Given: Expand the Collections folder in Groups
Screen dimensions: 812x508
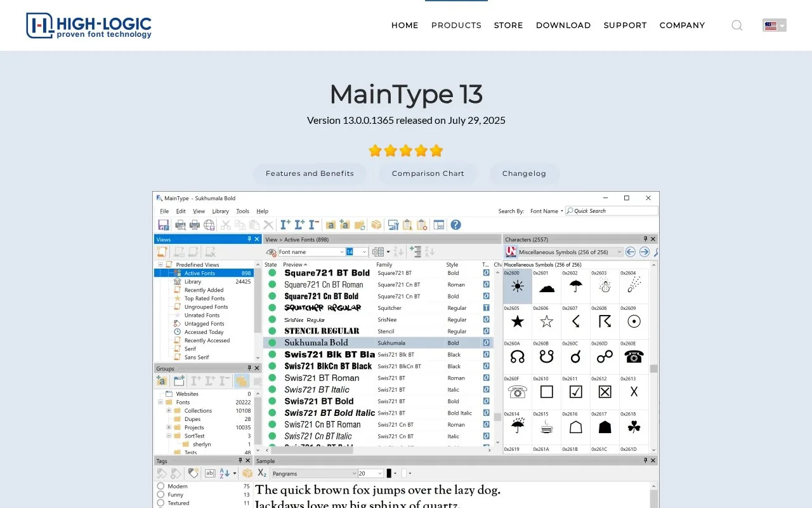Looking at the screenshot, I should (x=169, y=411).
